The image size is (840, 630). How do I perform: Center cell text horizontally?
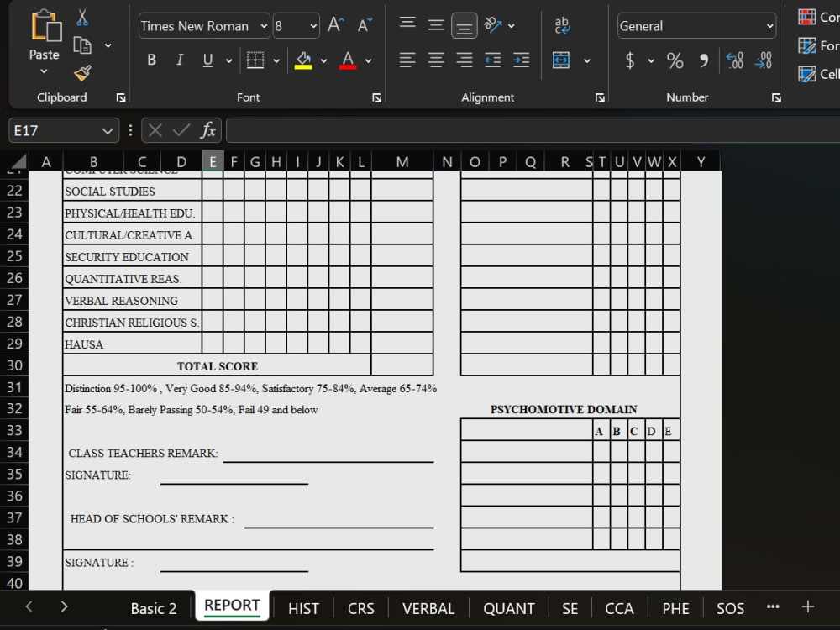[436, 60]
